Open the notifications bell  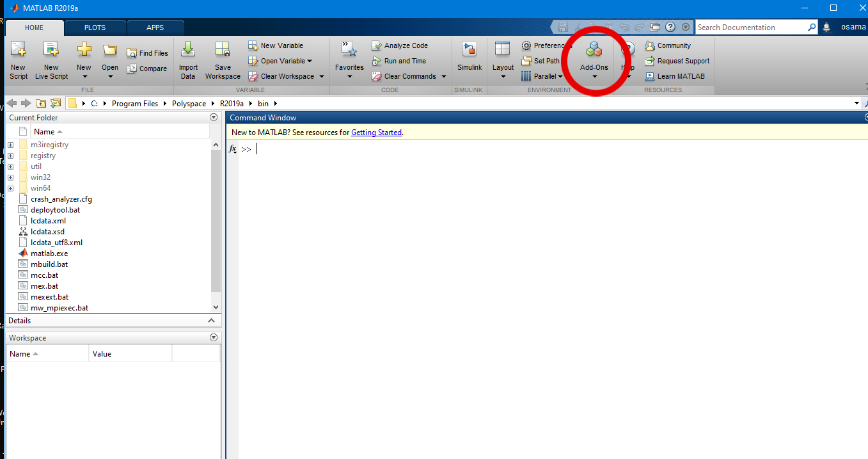826,27
